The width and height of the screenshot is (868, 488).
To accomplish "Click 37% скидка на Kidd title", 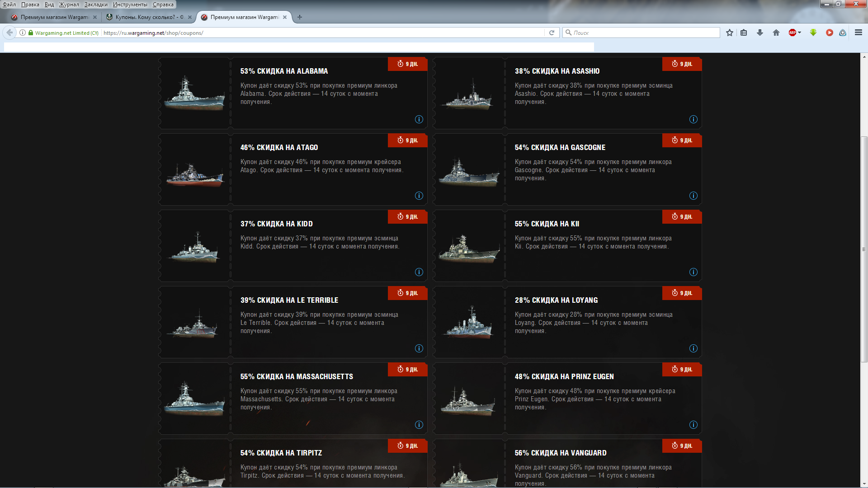I will pos(276,224).
